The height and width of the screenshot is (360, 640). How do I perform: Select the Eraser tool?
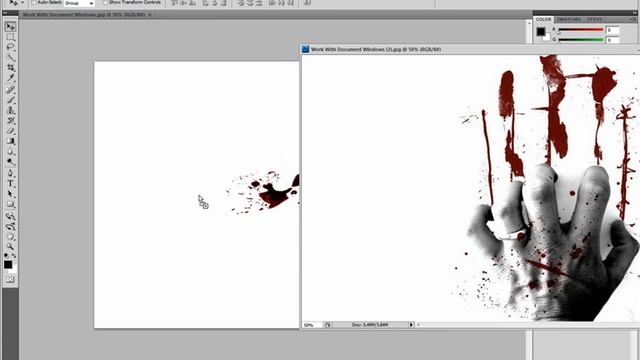(10, 131)
